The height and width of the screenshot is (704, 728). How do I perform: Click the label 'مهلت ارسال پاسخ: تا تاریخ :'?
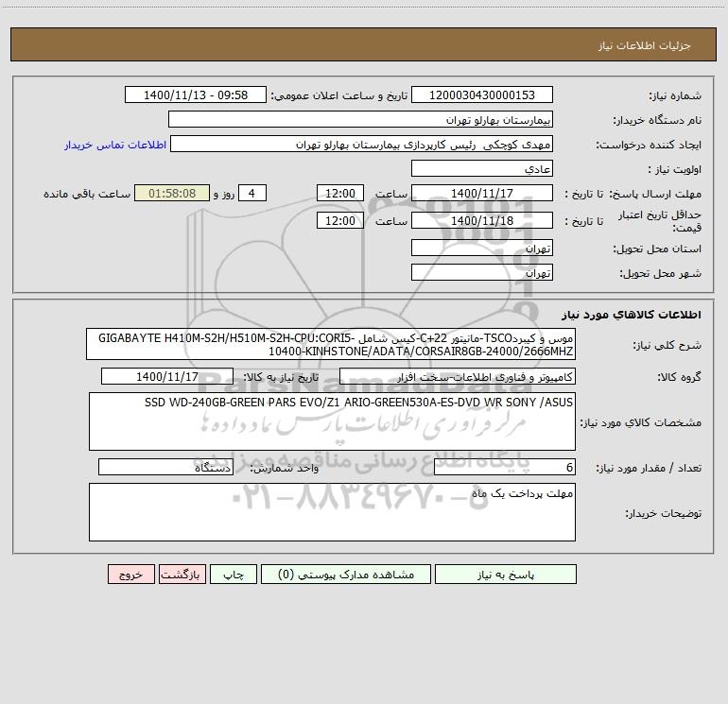coord(633,195)
